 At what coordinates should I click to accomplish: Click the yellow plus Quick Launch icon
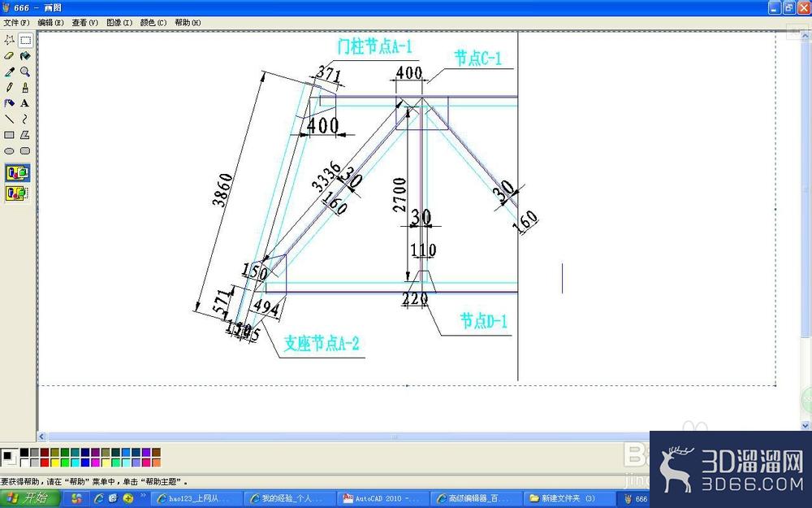click(128, 499)
